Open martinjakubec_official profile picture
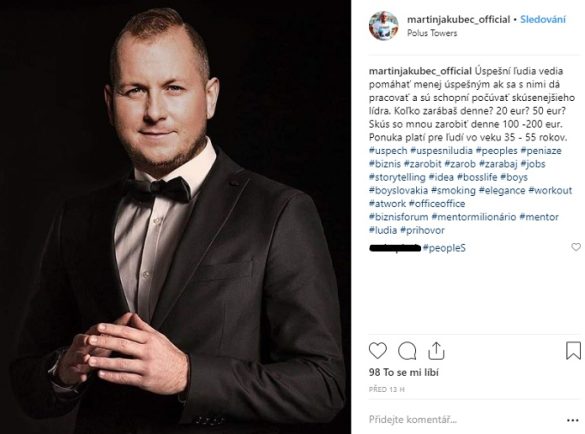 pos(384,26)
